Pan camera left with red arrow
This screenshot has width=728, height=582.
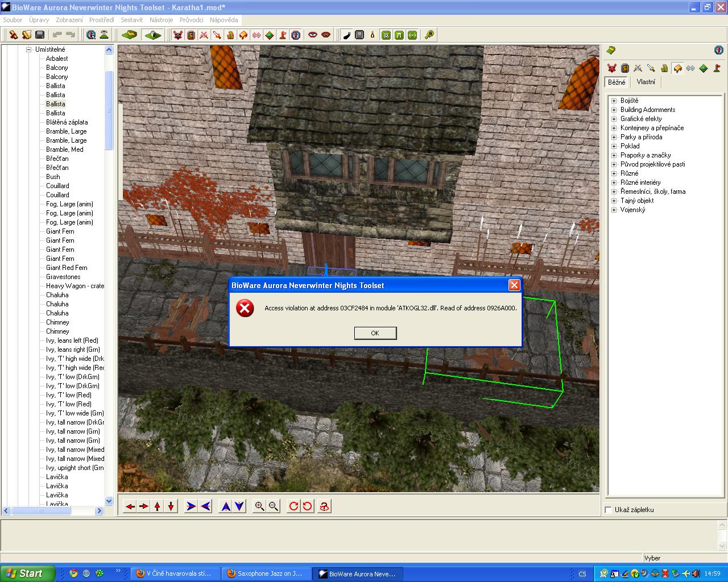(130, 506)
